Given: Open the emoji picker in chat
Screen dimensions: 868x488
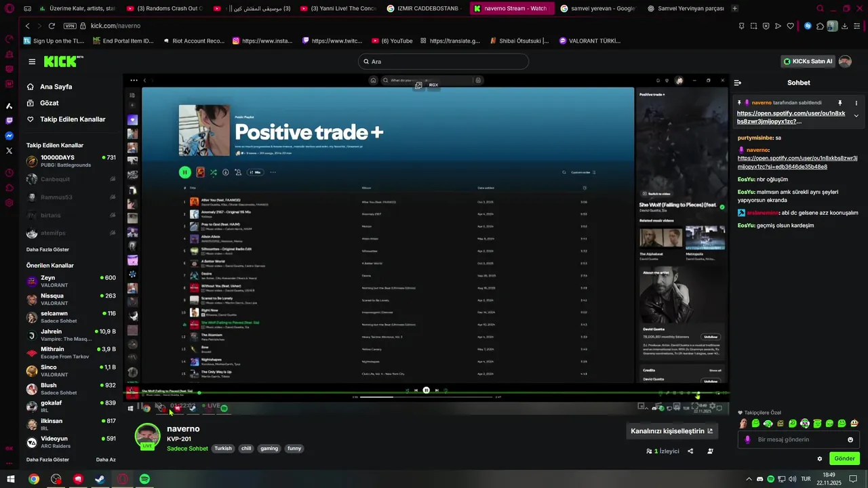Looking at the screenshot, I should pyautogui.click(x=850, y=440).
